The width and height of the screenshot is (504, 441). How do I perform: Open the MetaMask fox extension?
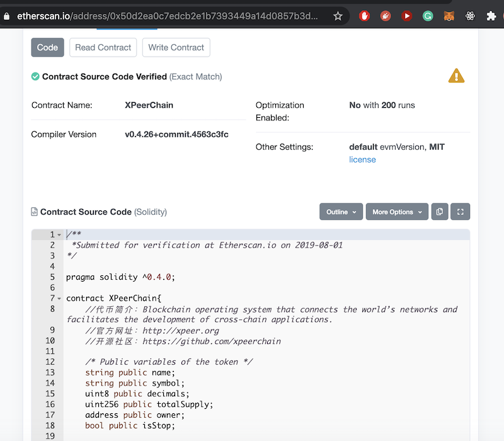pyautogui.click(x=449, y=16)
